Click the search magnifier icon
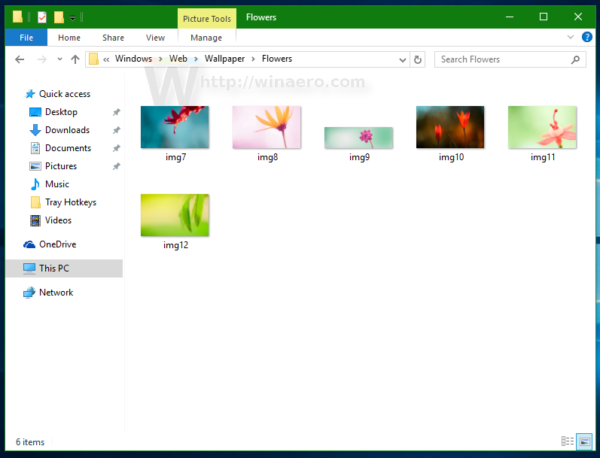This screenshot has width=600, height=458. pyautogui.click(x=576, y=59)
